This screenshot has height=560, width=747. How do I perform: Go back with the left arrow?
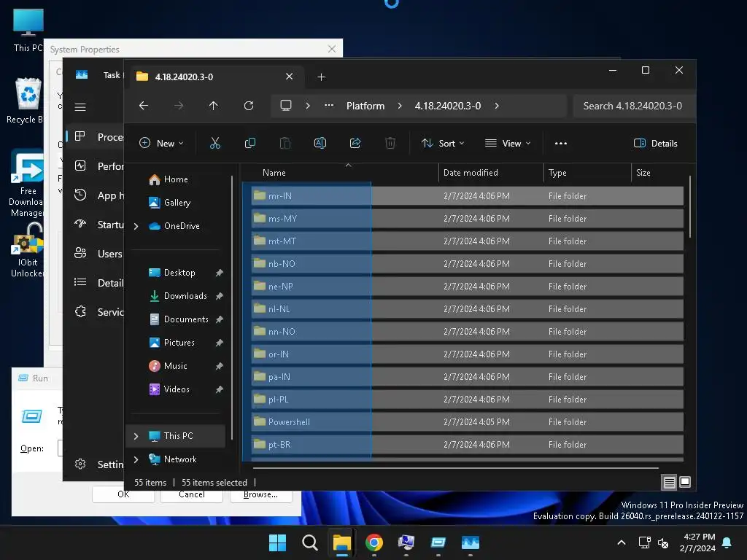[144, 106]
